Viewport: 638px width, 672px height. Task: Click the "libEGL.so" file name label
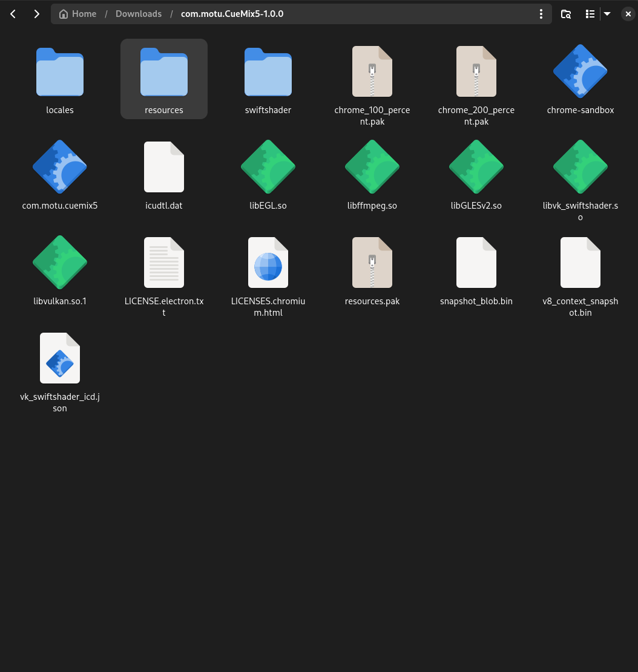[268, 206]
